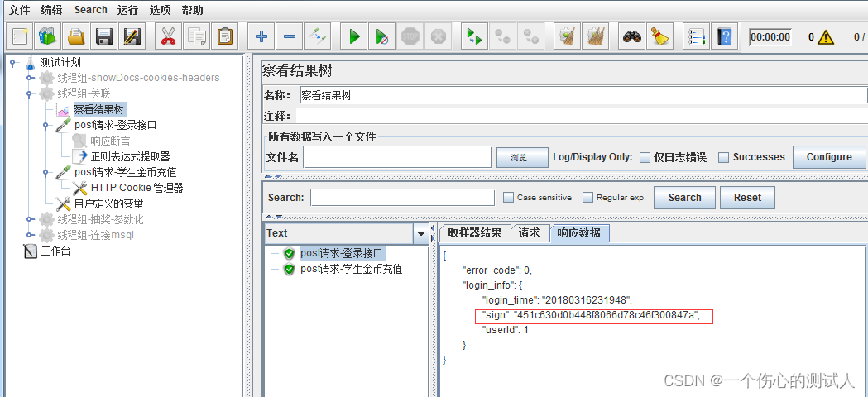Expand the 线程组-连接msql node handle

[29, 236]
